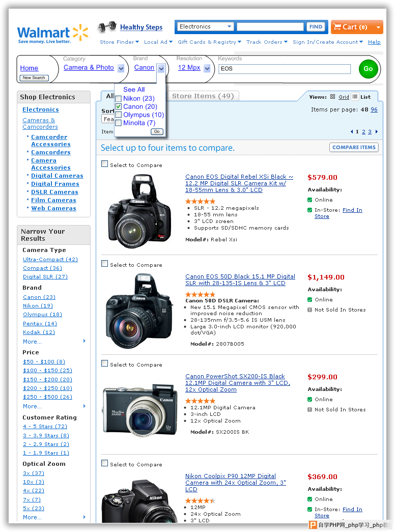Click the Compare Items button
The image size is (395, 532).
coord(354,148)
